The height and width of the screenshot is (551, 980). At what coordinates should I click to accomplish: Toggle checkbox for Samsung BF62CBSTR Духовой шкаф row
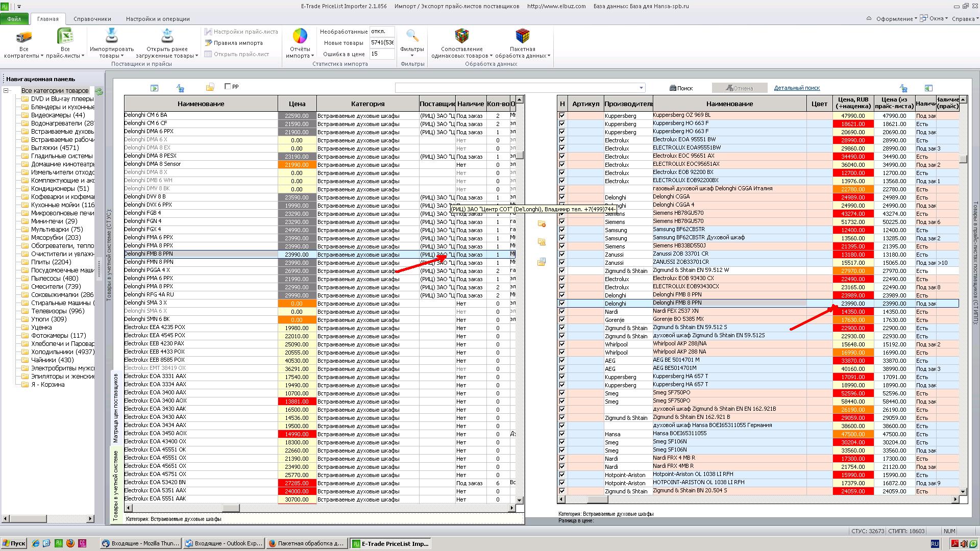562,238
